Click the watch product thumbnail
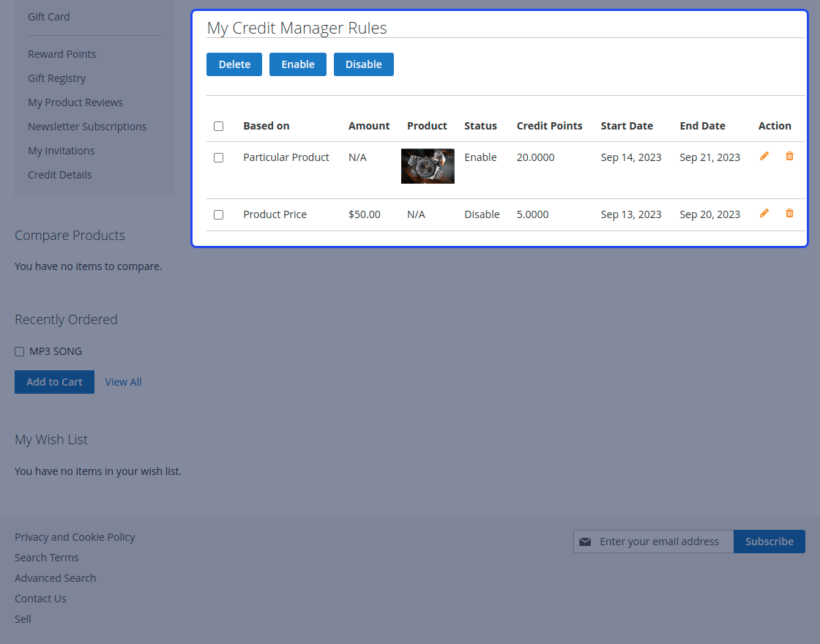Viewport: 820px width, 644px height. [428, 166]
